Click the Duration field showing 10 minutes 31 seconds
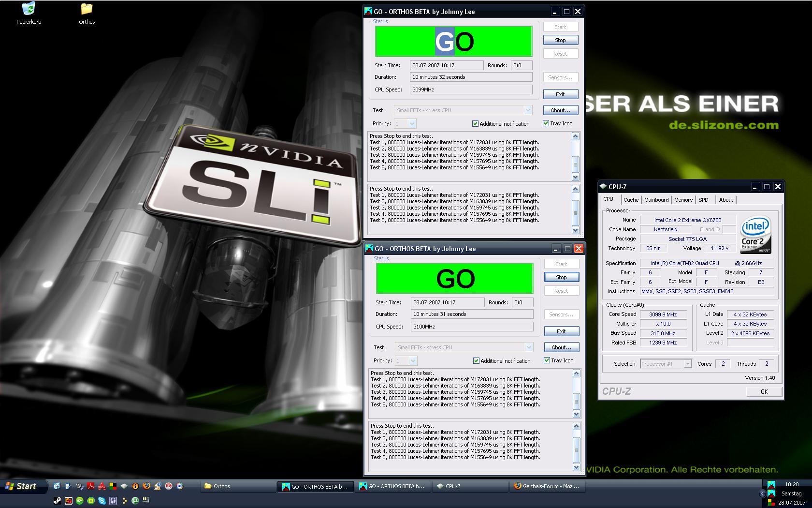Viewport: 812px width, 508px height. (472, 314)
